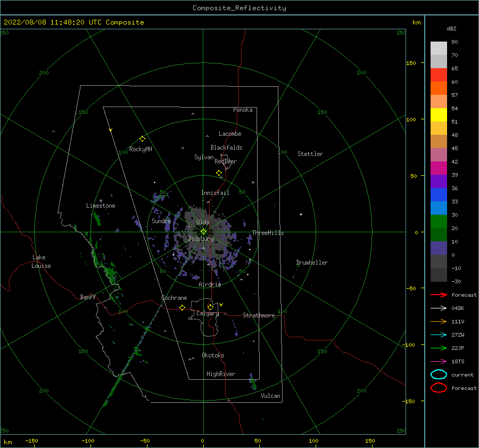Image resolution: width=479 pixels, height=448 pixels.
Task: Select the Didsbury label
Action: point(201,239)
